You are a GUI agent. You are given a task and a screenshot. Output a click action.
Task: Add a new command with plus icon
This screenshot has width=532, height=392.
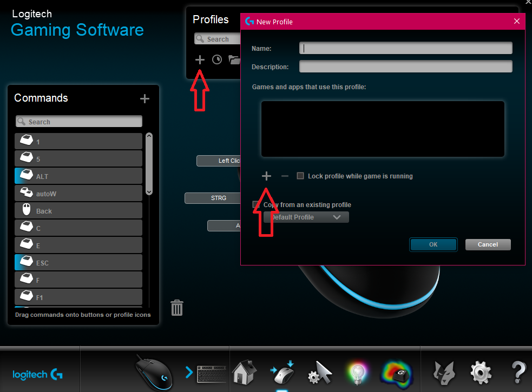145,99
